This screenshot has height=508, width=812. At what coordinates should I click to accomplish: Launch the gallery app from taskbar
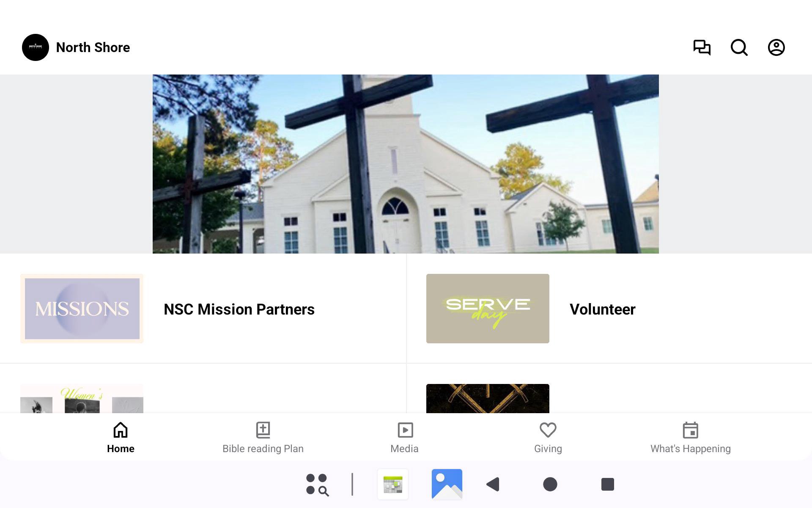click(x=447, y=484)
